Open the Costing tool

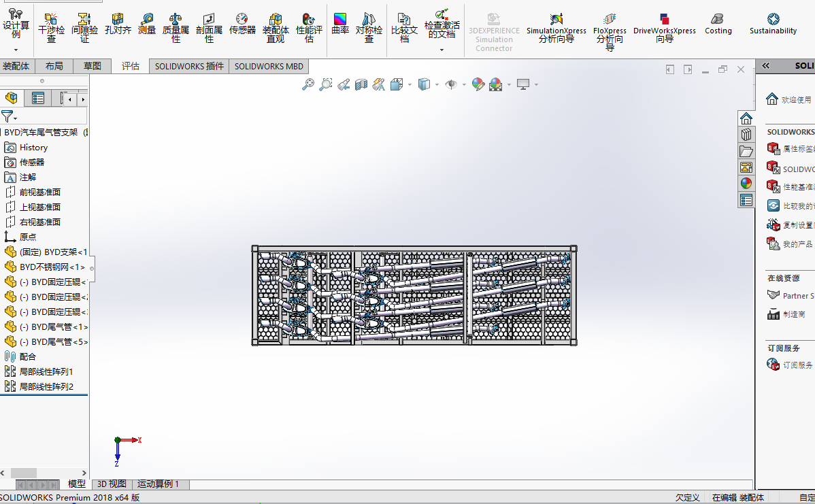(718, 24)
